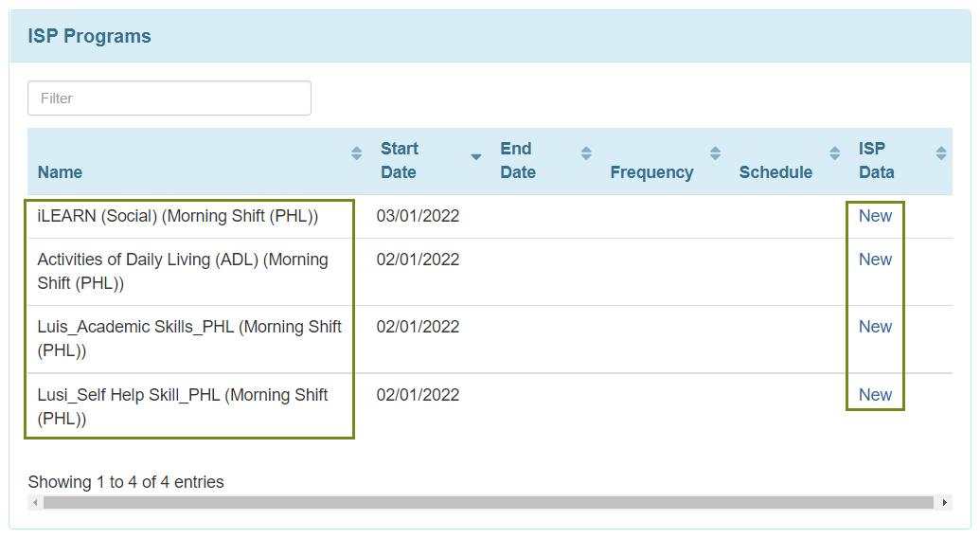Click the horizontal scrollbar's left arrow
Image resolution: width=980 pixels, height=538 pixels.
point(35,502)
